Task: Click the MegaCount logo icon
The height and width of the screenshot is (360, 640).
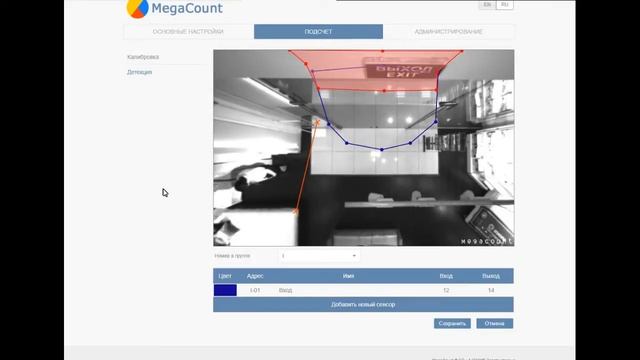Action: tap(137, 9)
